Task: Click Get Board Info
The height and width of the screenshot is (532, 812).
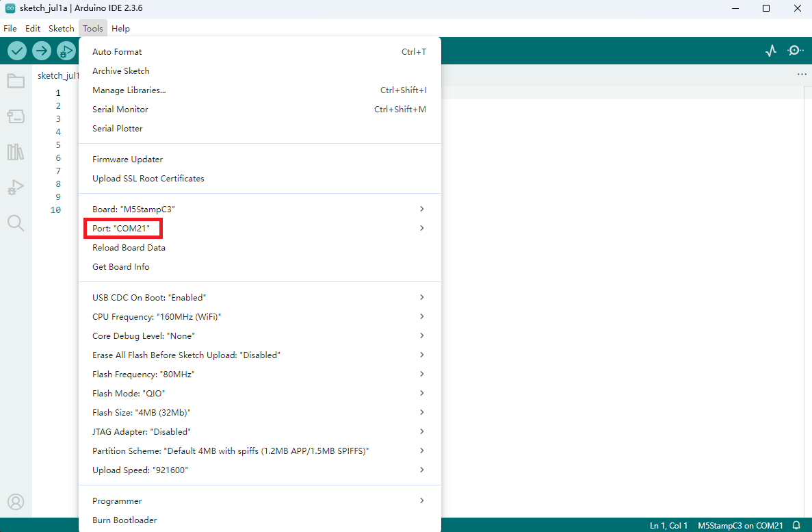Action: pos(260,266)
